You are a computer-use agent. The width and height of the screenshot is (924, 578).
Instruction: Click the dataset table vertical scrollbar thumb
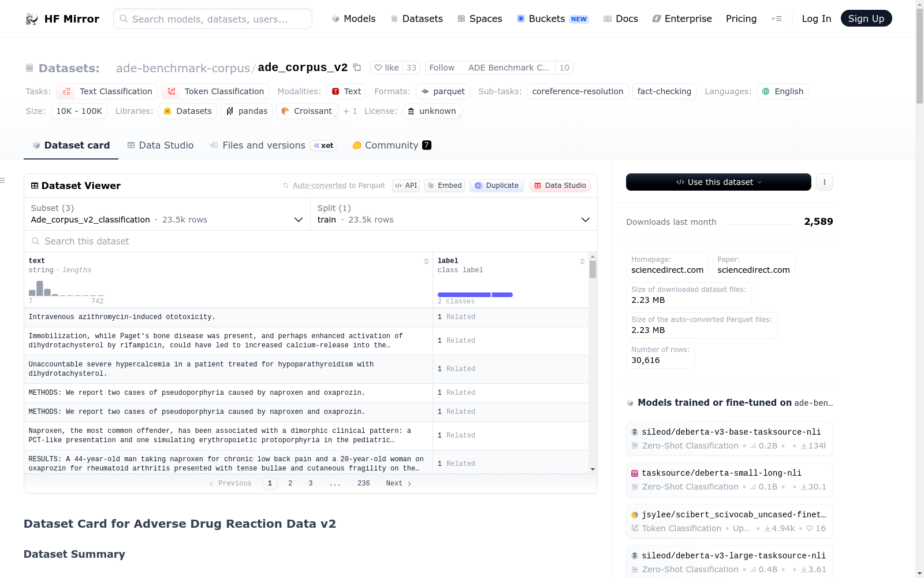[593, 269]
